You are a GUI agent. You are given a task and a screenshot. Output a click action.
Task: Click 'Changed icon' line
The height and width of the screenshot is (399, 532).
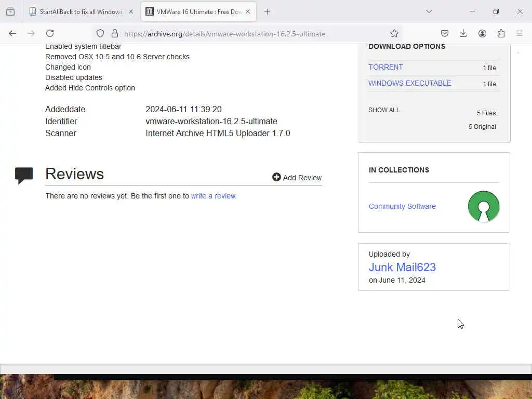[x=68, y=67]
